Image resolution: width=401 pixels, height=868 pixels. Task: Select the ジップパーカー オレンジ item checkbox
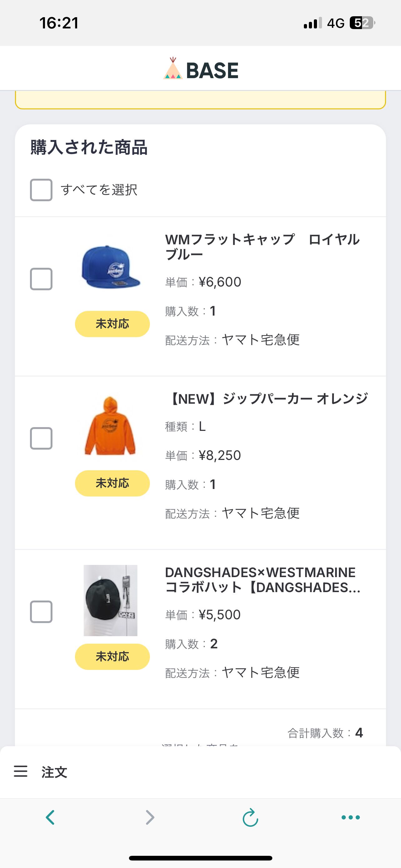pos(41,438)
